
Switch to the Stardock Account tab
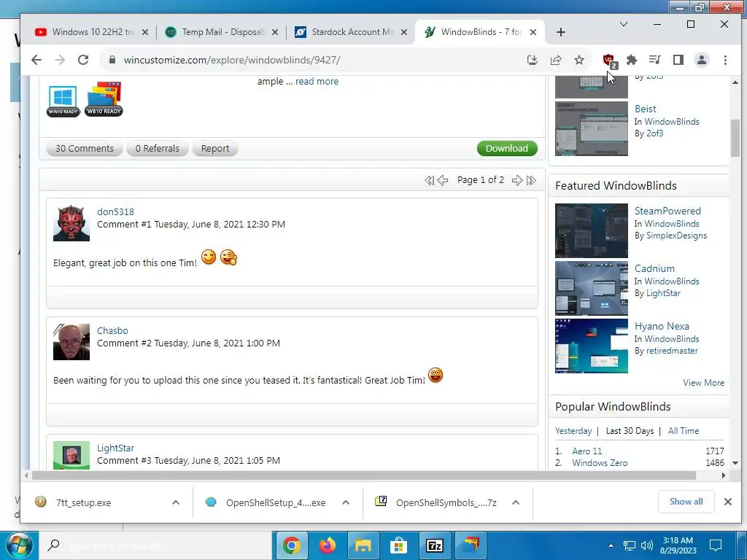[352, 32]
